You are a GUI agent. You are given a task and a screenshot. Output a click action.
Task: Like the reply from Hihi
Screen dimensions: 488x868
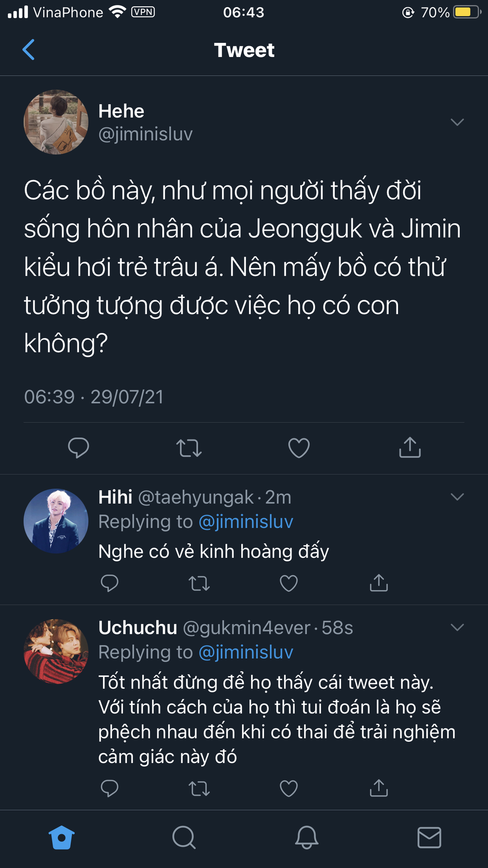coord(289,583)
